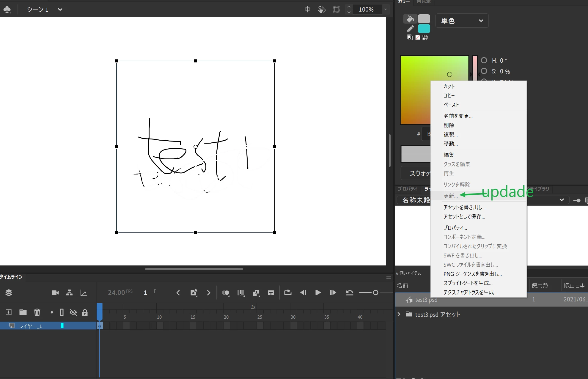This screenshot has height=379, width=588.
Task: Choose プロパティ... from context menu
Action: [455, 228]
